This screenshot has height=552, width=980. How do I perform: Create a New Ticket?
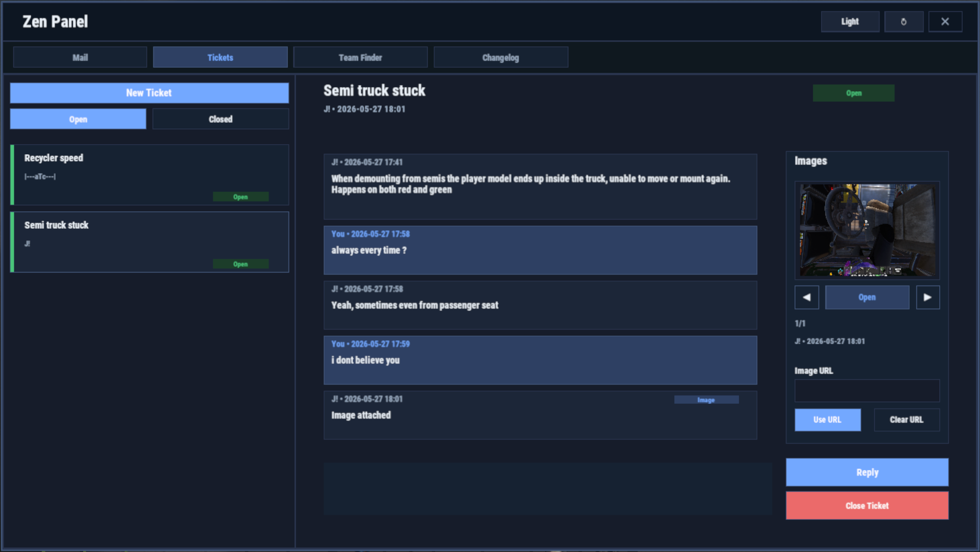click(x=149, y=93)
